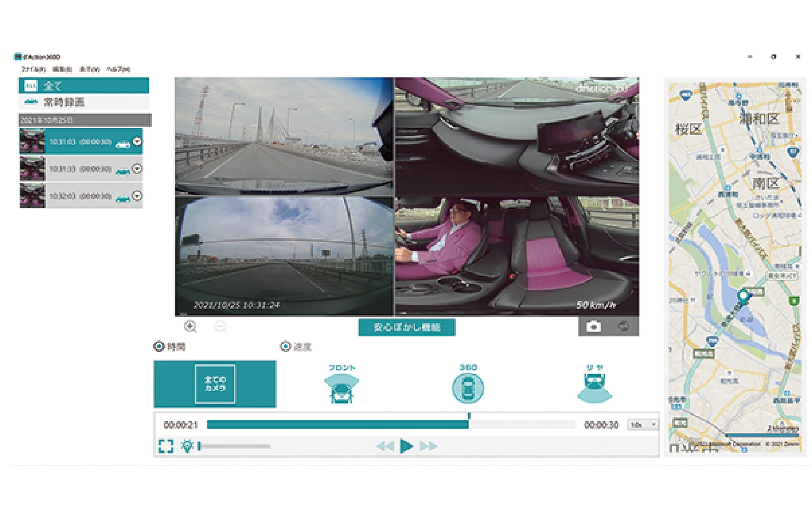Image resolution: width=812 pixels, height=508 pixels.
Task: Select the 時間 radio button
Action: pos(159,346)
